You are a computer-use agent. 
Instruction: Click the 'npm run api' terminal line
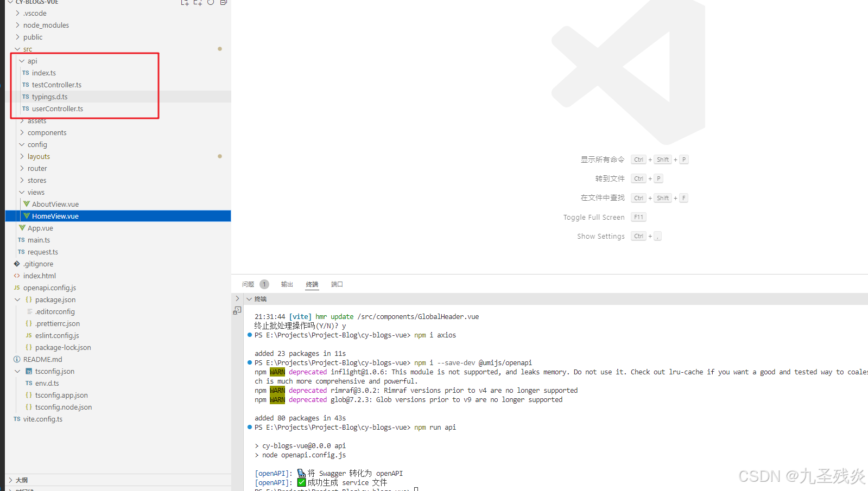(x=435, y=428)
